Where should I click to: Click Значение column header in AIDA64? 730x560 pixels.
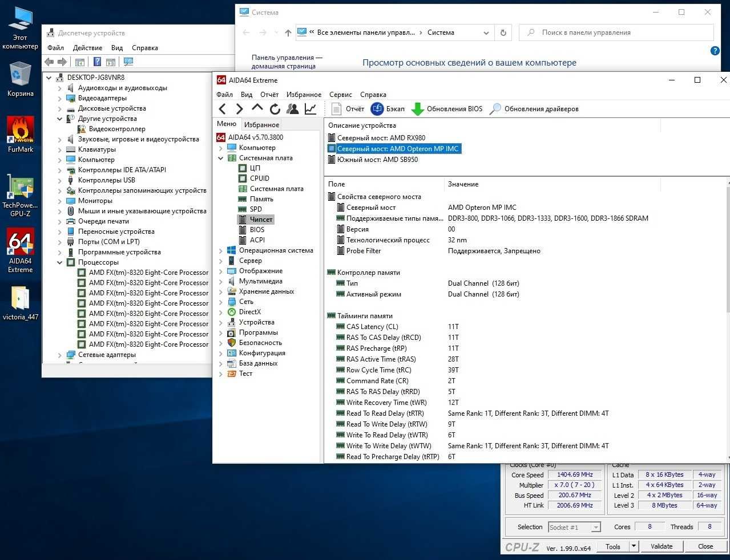click(552, 184)
